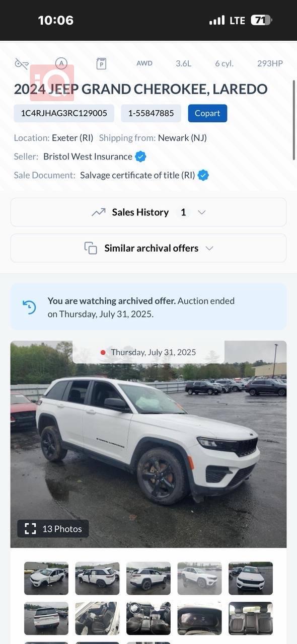Click the cellular signal indicator in status bar
Image resolution: width=297 pixels, height=644 pixels.
218,20
